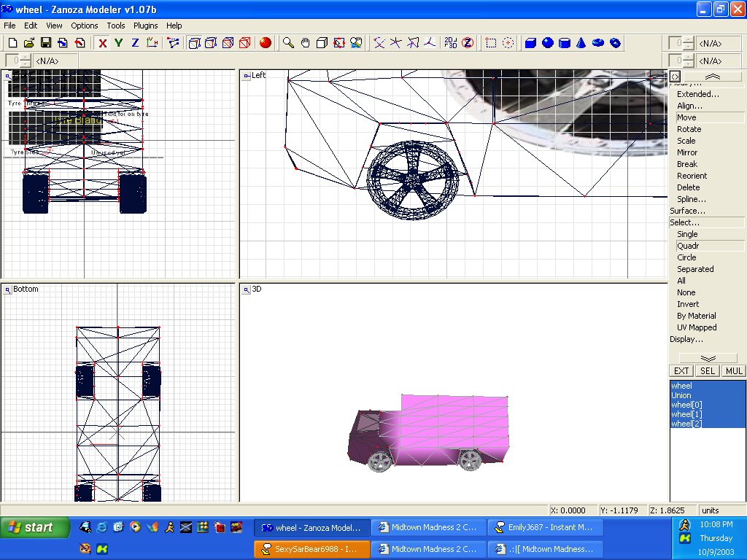The height and width of the screenshot is (560, 747).
Task: Open the Left viewport's view dropdown
Action: [246, 75]
